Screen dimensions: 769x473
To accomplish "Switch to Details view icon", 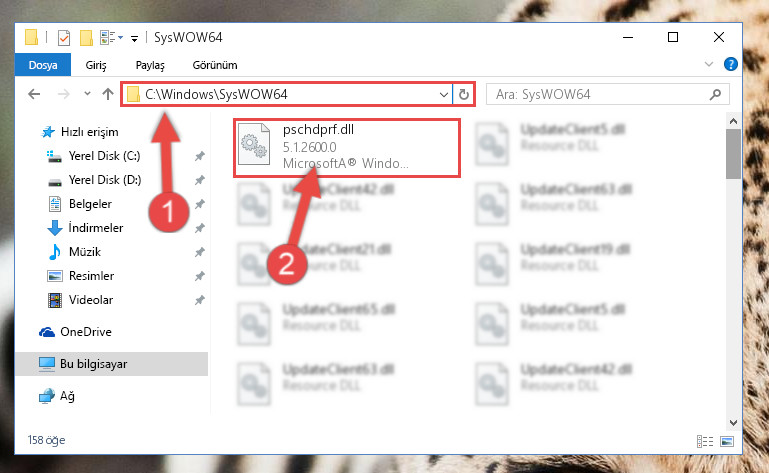I will pos(705,441).
